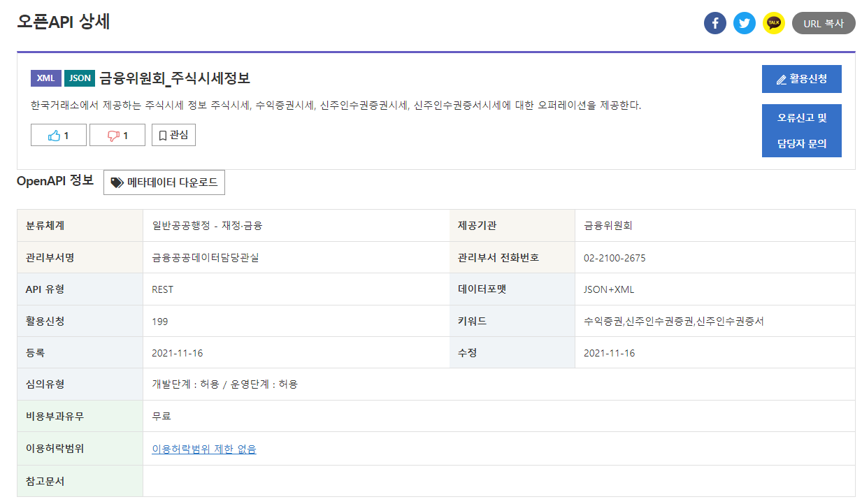Click the 제공기관 value 금융위원회
862x504 pixels.
608,226
